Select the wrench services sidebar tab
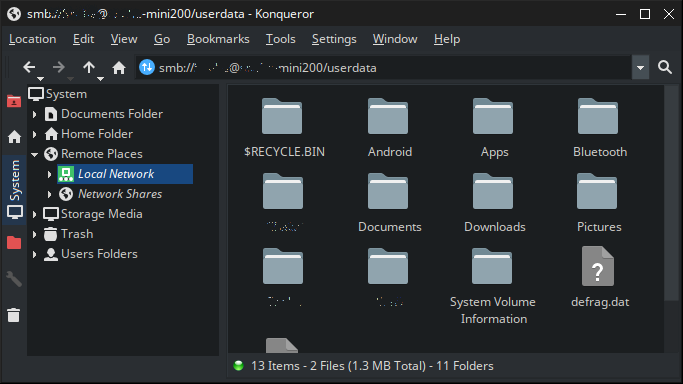Screen dimensions: 683x384 14,279
